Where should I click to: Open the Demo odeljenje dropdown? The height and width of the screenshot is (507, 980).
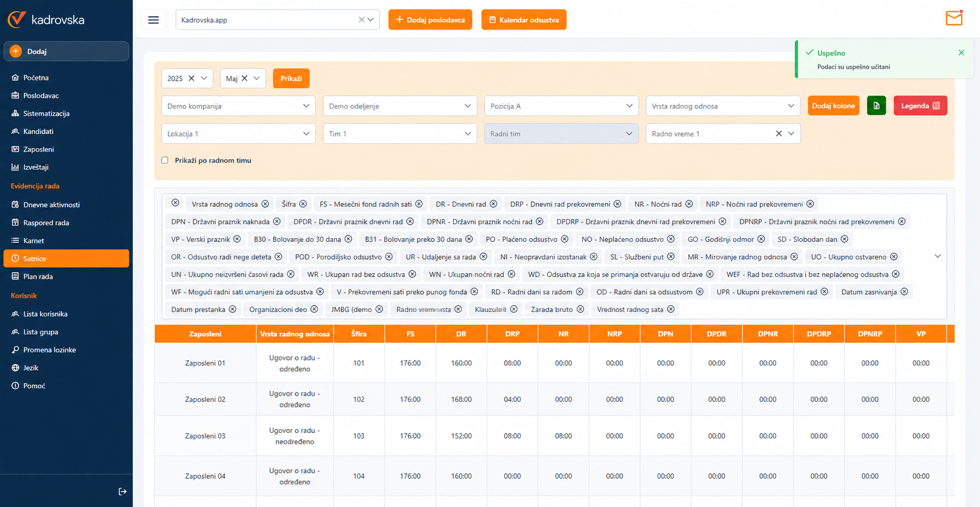point(400,106)
